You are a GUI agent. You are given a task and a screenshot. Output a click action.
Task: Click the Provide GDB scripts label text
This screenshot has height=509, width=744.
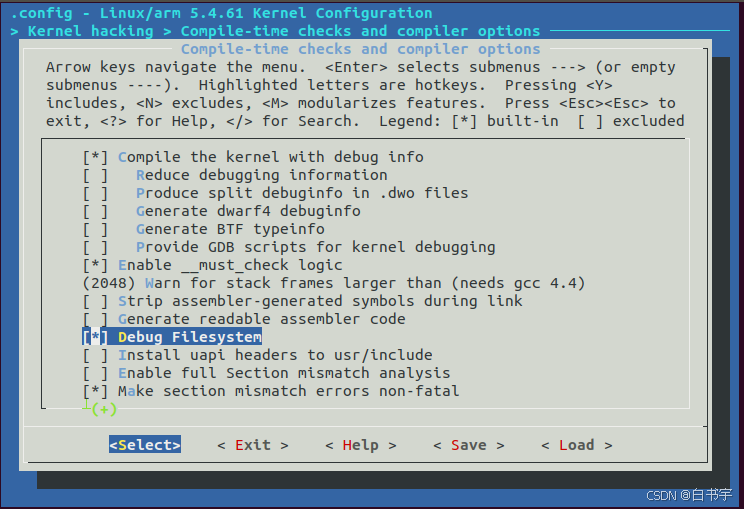click(x=316, y=247)
